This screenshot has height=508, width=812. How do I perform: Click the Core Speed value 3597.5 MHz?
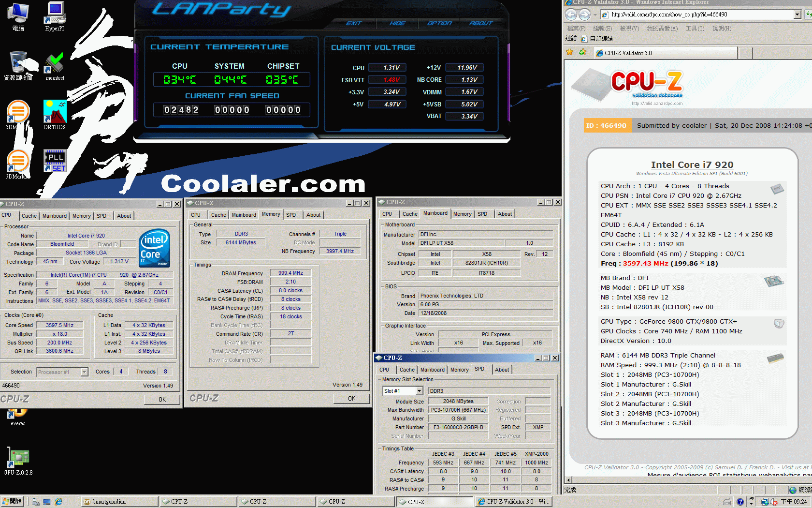pyautogui.click(x=60, y=325)
